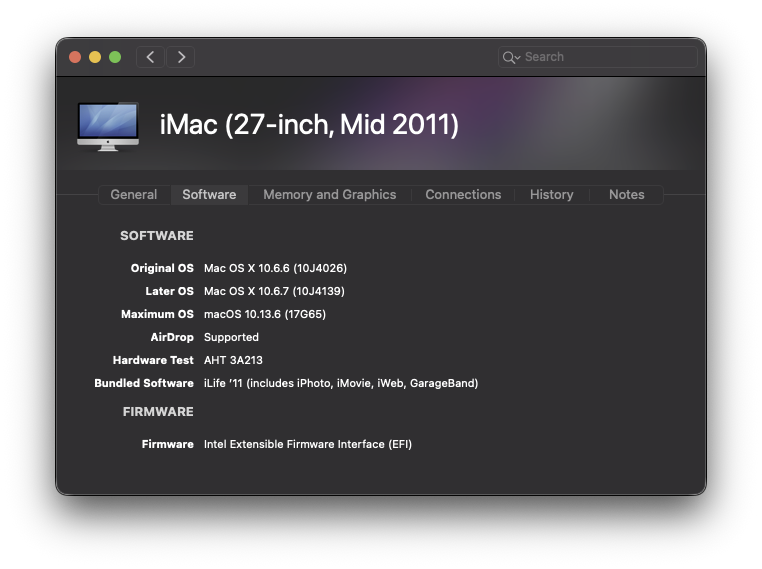Click the Hardware Test value AHT 3A213
The width and height of the screenshot is (762, 569).
[233, 360]
